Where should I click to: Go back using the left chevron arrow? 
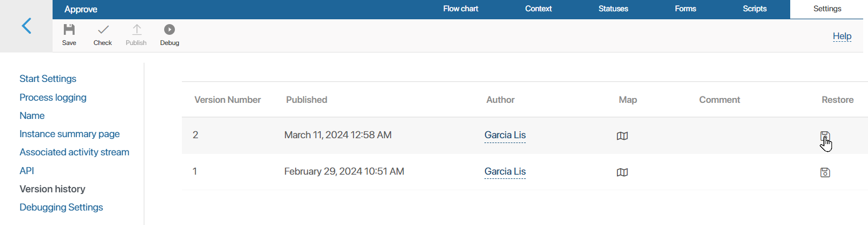(26, 26)
